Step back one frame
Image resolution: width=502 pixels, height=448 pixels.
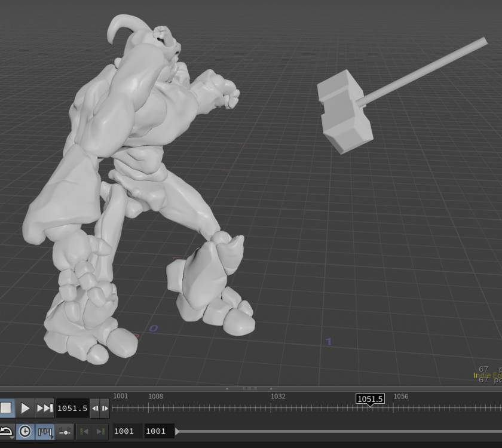[95, 408]
